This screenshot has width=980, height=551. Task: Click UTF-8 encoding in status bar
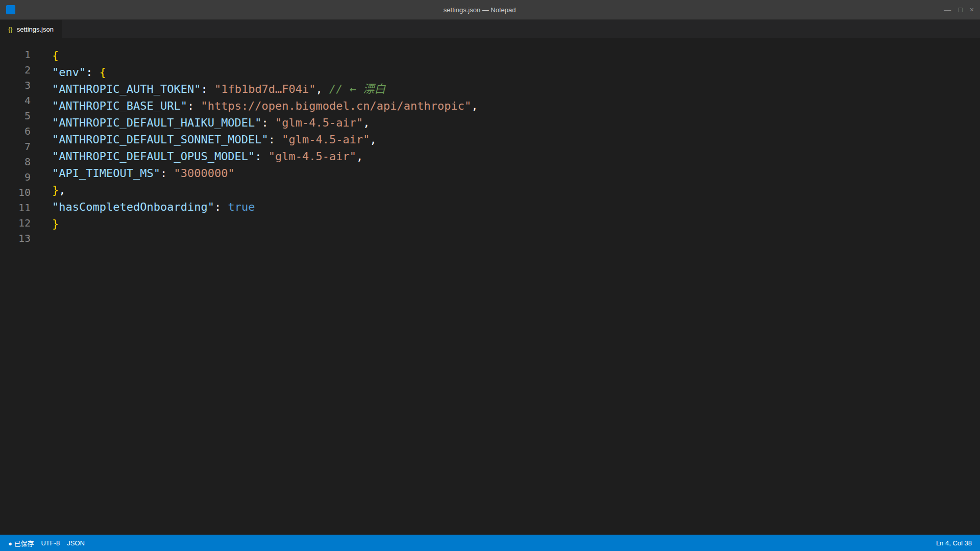51,543
